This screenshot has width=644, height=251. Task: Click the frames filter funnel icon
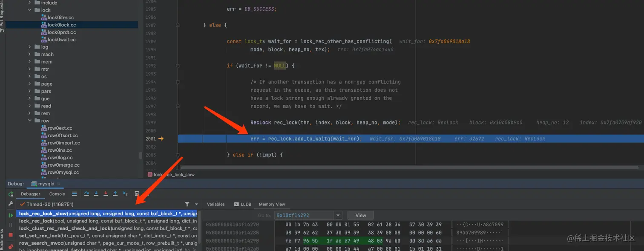pyautogui.click(x=187, y=205)
